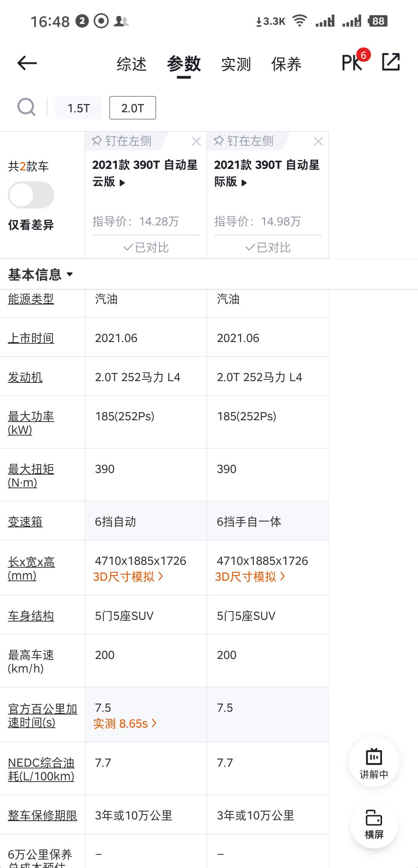Open the 能源类型 term explanation
Screen dimensions: 418x868
tap(31, 299)
